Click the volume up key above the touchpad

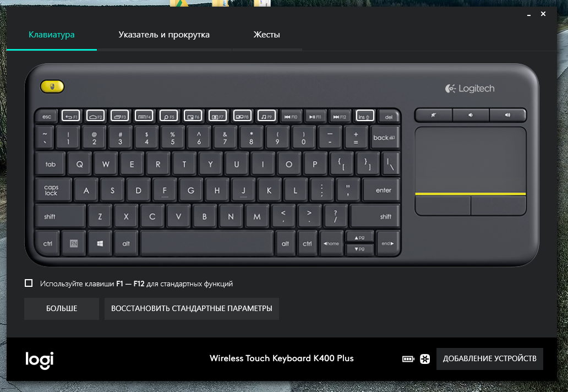(508, 115)
